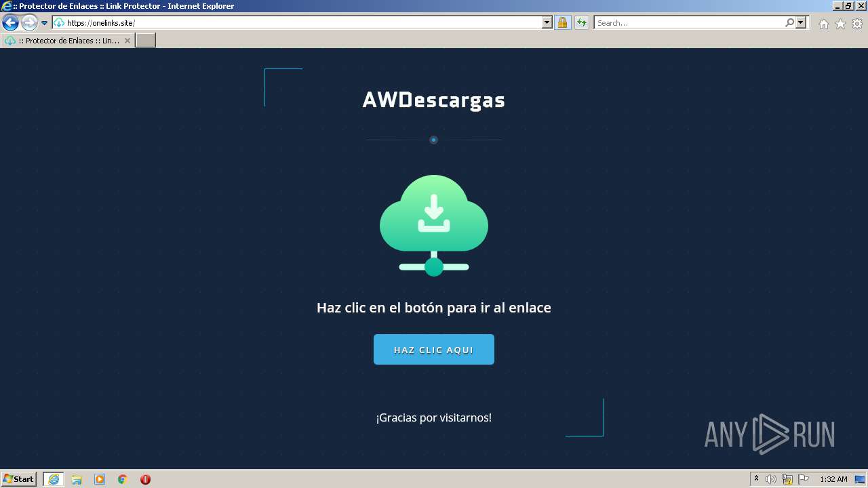Click the Home icon
Screen dimensions: 868x488
click(x=823, y=24)
